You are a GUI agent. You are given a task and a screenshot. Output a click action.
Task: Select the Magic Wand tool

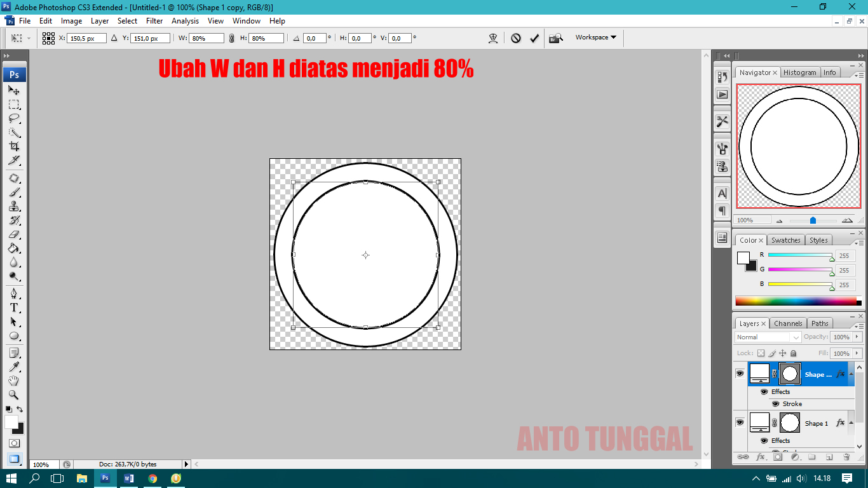click(x=14, y=133)
